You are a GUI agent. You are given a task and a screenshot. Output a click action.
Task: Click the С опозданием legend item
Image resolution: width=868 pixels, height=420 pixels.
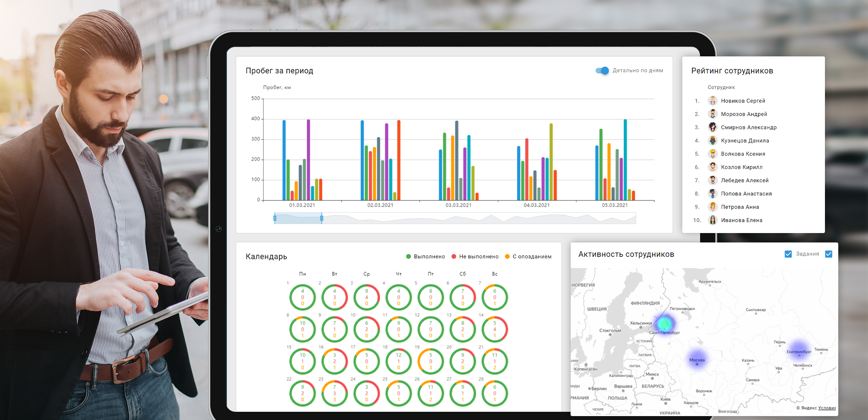[x=528, y=257]
